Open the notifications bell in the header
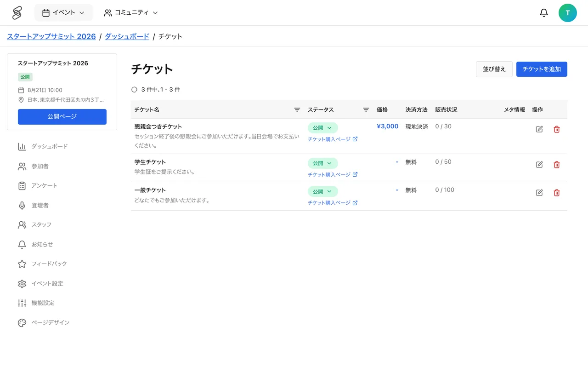588x368 pixels. [x=544, y=13]
